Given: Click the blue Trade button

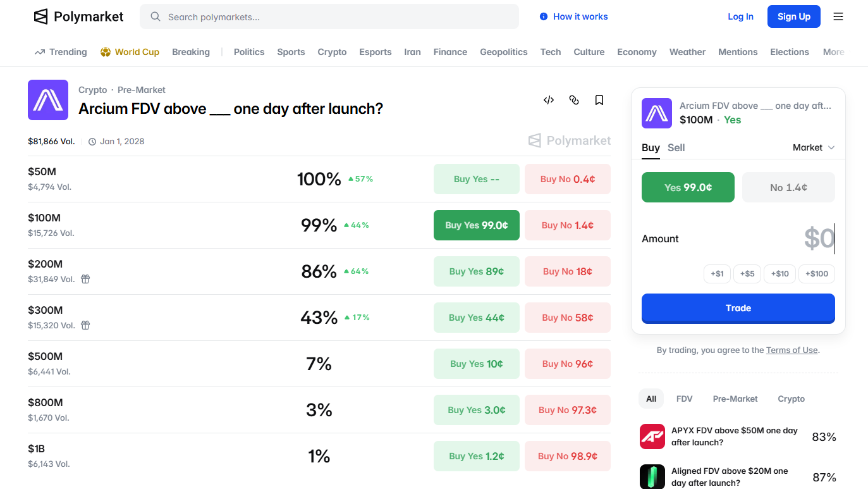Looking at the screenshot, I should tap(738, 308).
